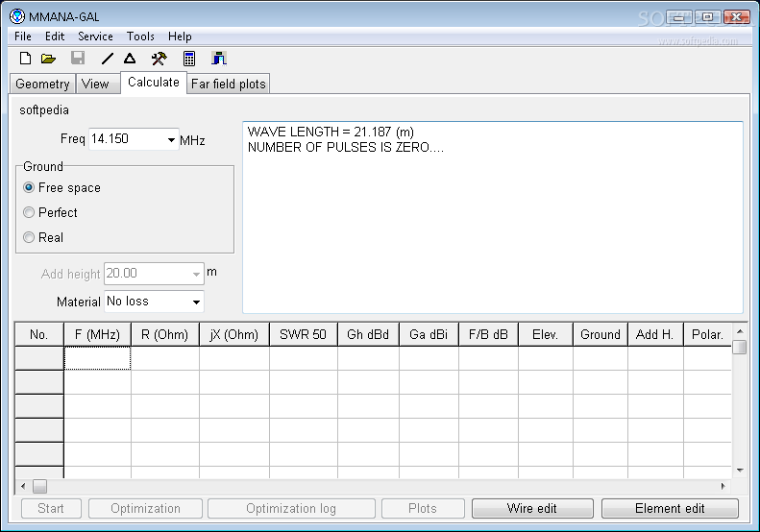Click the Optimization button
The image size is (760, 532).
point(145,508)
